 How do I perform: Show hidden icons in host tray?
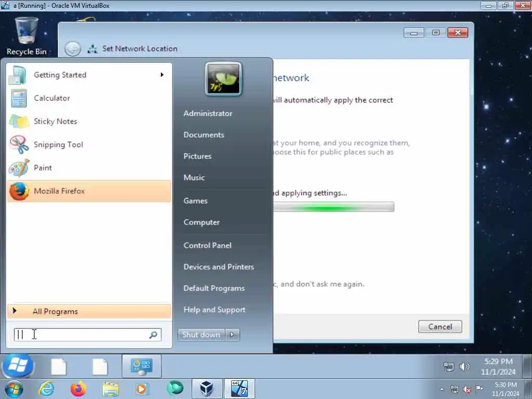[x=442, y=390]
